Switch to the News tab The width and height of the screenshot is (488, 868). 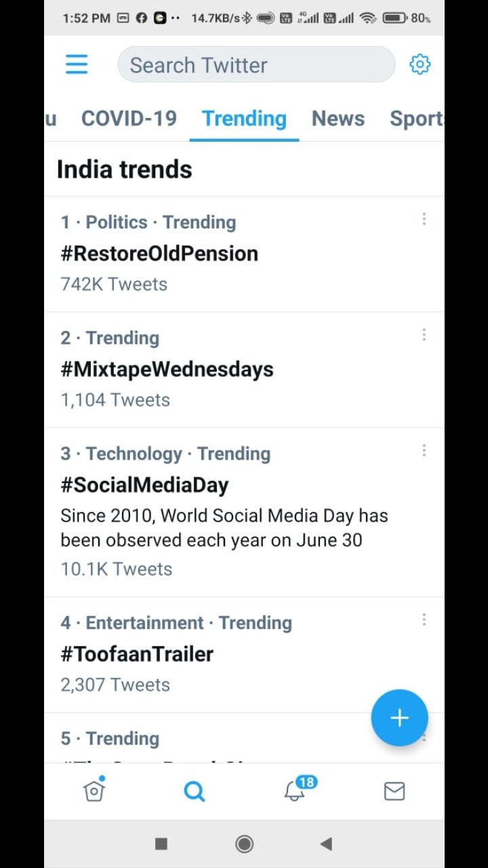point(338,119)
